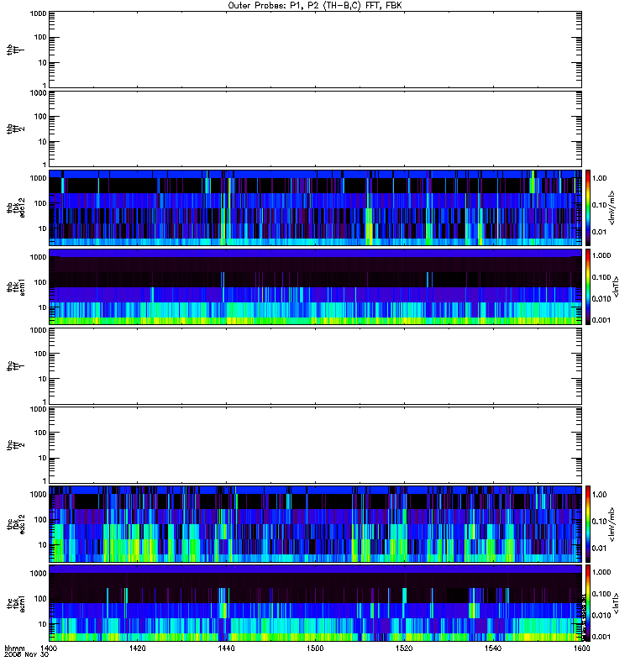Click '0.01' on the thc edc12 color bar

pos(600,549)
